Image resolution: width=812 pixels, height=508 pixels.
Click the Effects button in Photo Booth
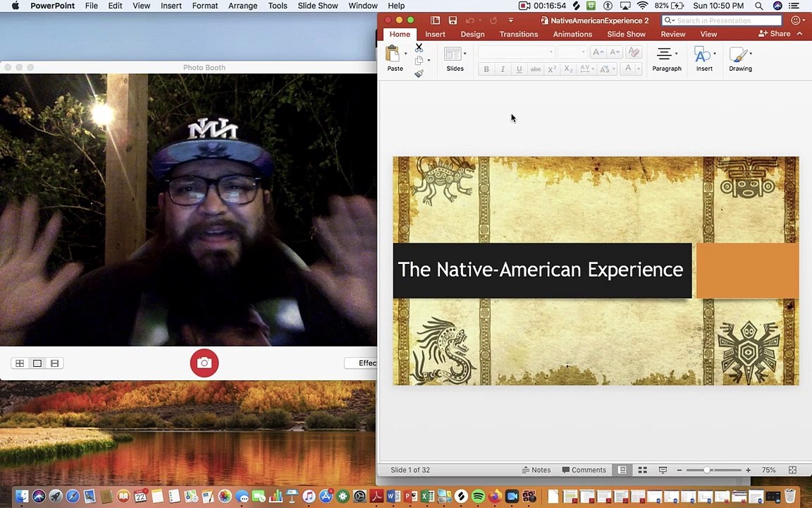click(361, 363)
